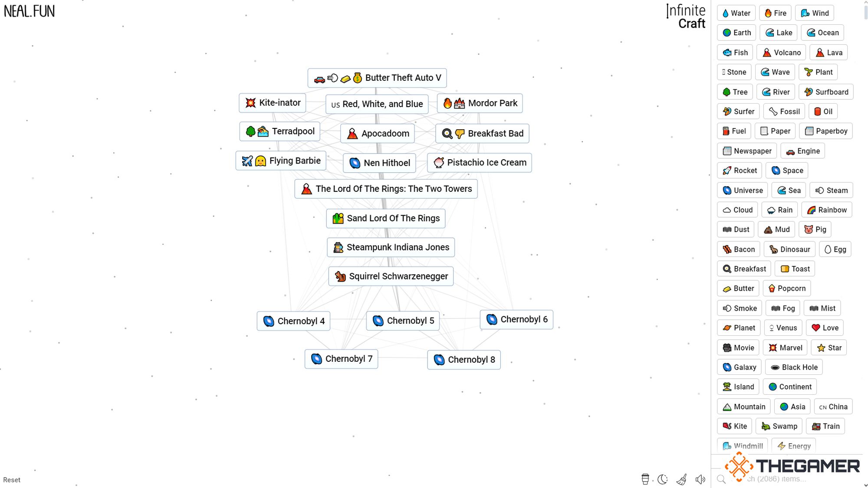Click Red, White, and Blue element
This screenshot has height=488, width=868.
tap(377, 104)
